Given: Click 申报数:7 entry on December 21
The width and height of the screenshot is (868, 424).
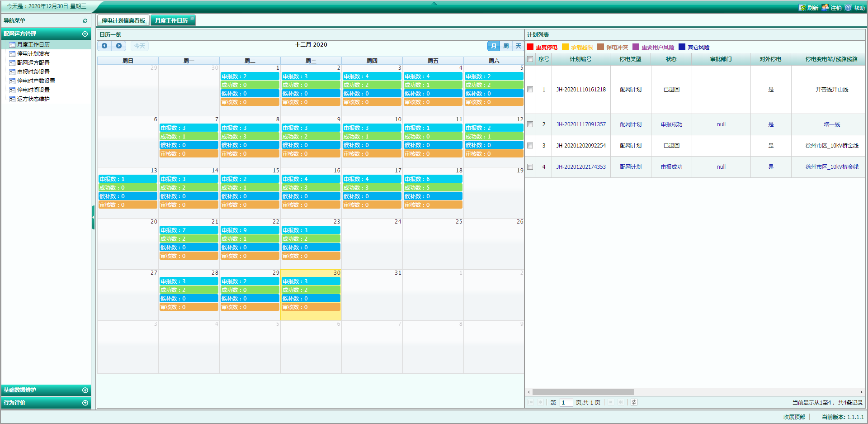Looking at the screenshot, I should coord(189,230).
